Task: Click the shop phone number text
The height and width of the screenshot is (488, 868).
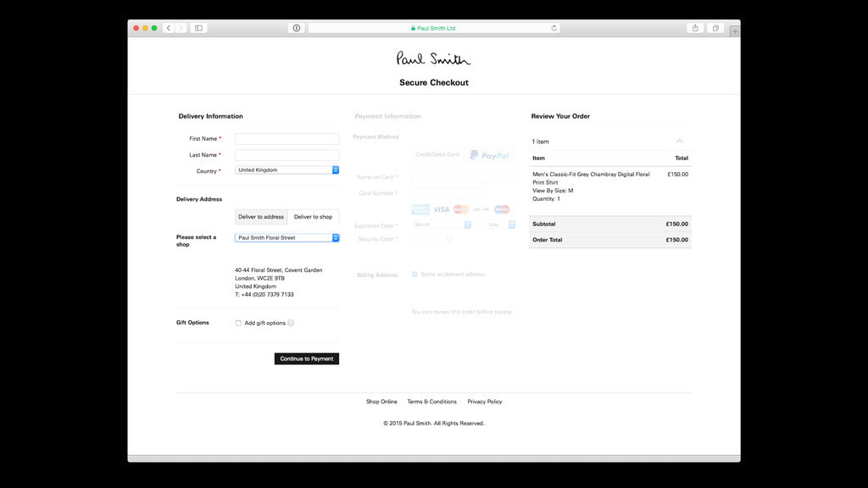Action: coord(264,295)
